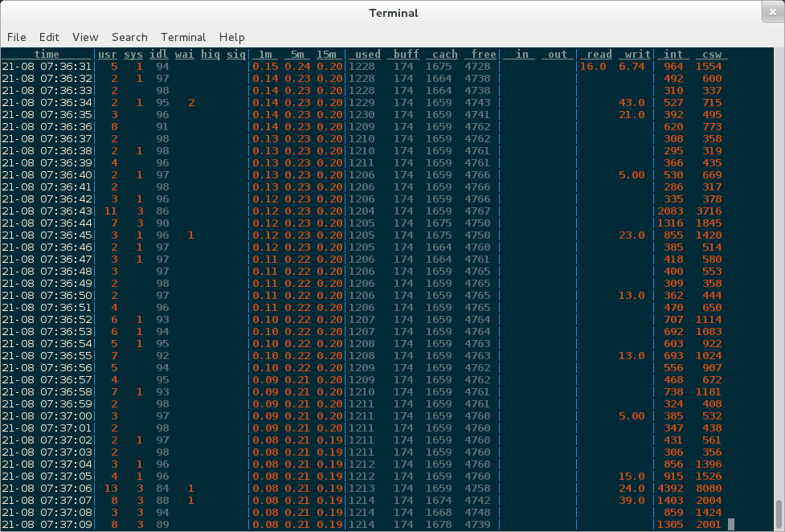This screenshot has width=785, height=532.
Task: Click timestamp '21-08 07:36:31'
Action: point(47,67)
